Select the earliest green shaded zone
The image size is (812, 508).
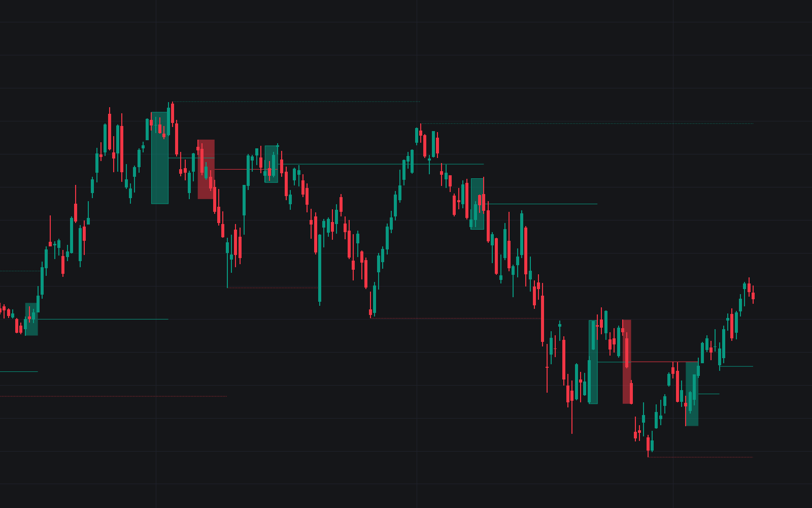[31, 319]
